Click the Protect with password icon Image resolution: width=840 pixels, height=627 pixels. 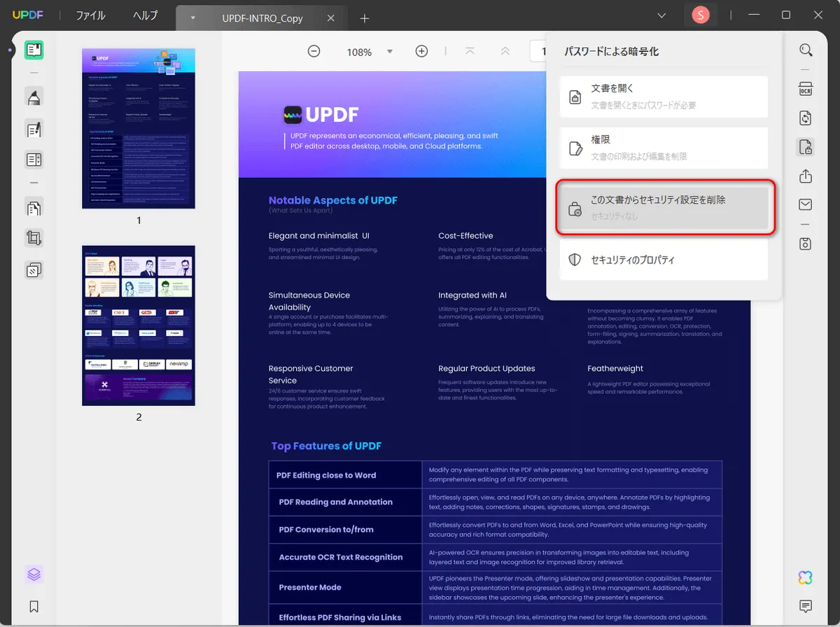(x=806, y=147)
